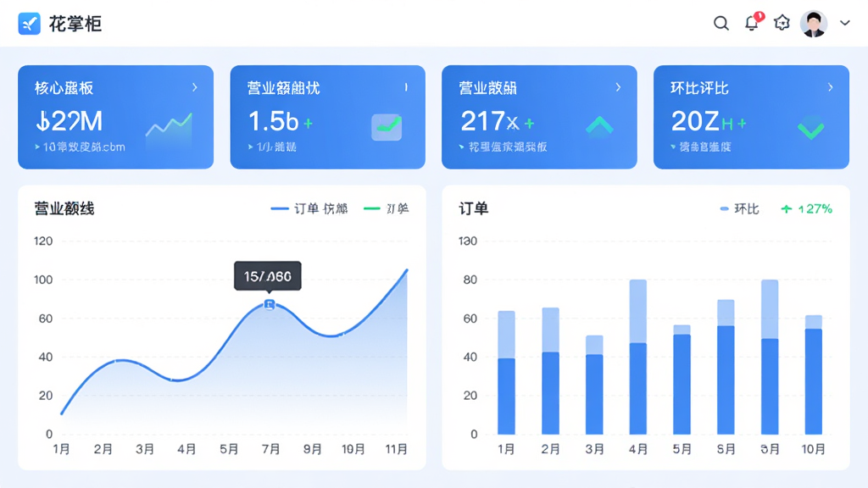Click the light upper segment of 3月 bar
The width and height of the screenshot is (868, 488).
click(x=594, y=346)
